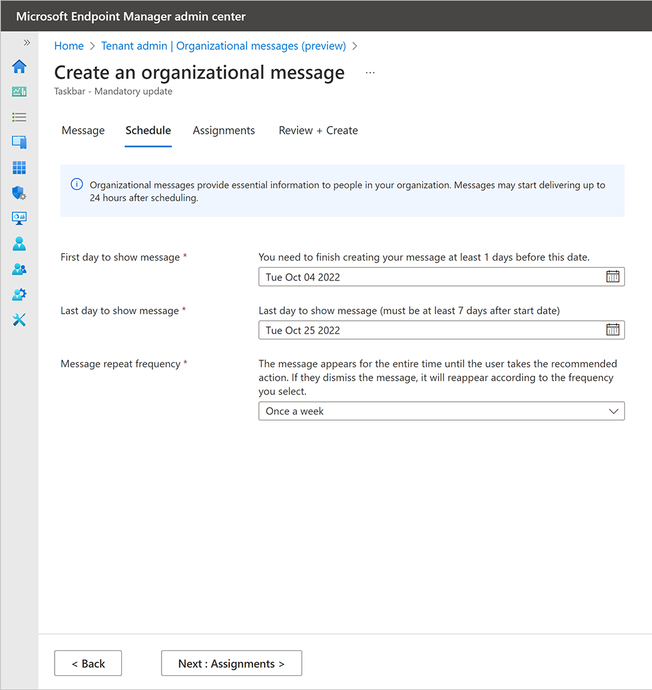
Task: Open the Message repeat frequency dropdown
Action: coord(441,411)
